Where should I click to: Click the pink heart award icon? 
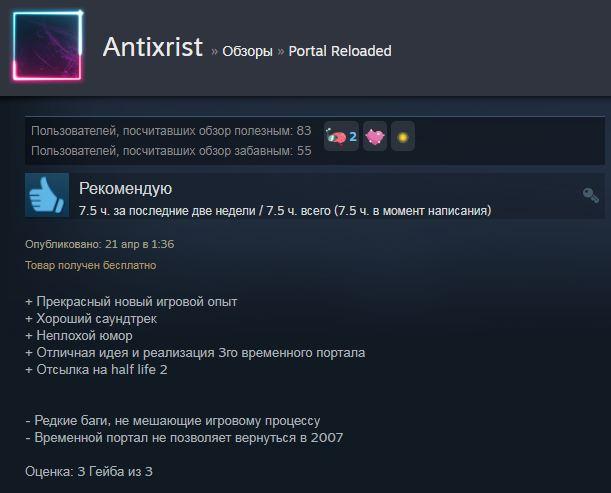[375, 136]
